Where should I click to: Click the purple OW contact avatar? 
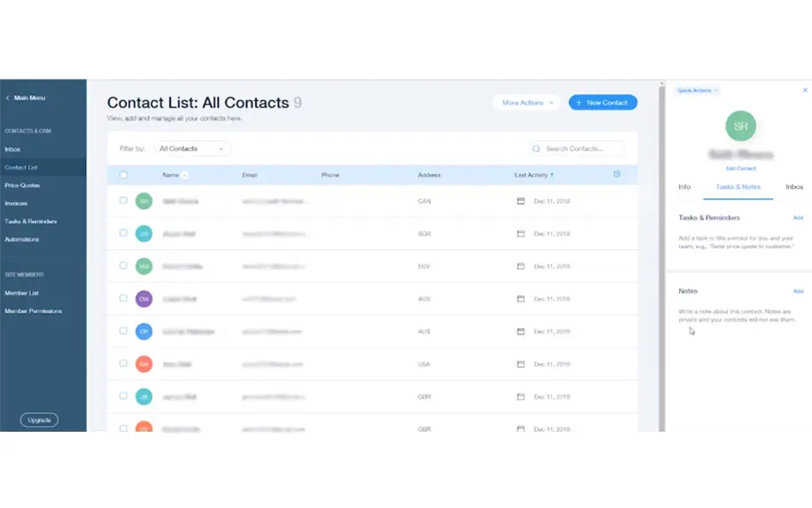coord(144,299)
